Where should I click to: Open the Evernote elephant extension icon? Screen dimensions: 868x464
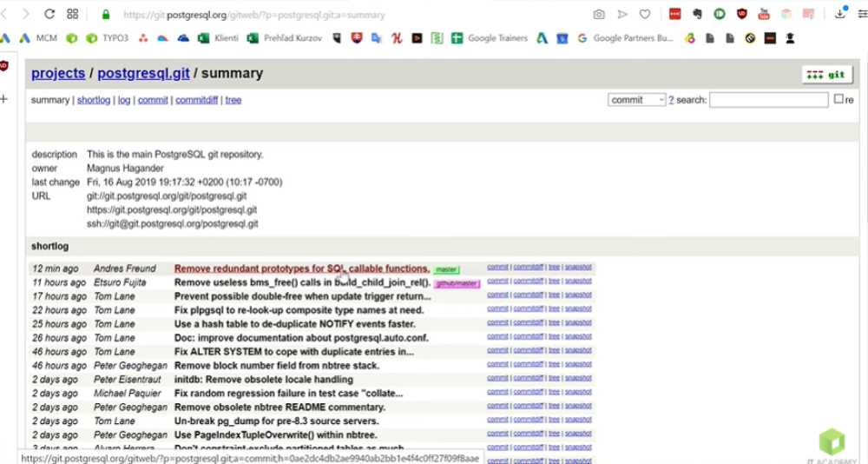(696, 14)
